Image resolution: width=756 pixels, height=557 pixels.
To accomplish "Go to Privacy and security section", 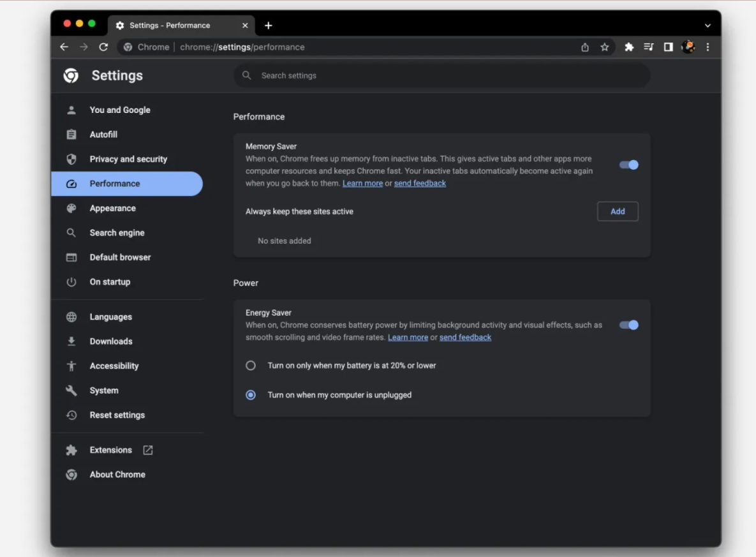I will pos(127,159).
